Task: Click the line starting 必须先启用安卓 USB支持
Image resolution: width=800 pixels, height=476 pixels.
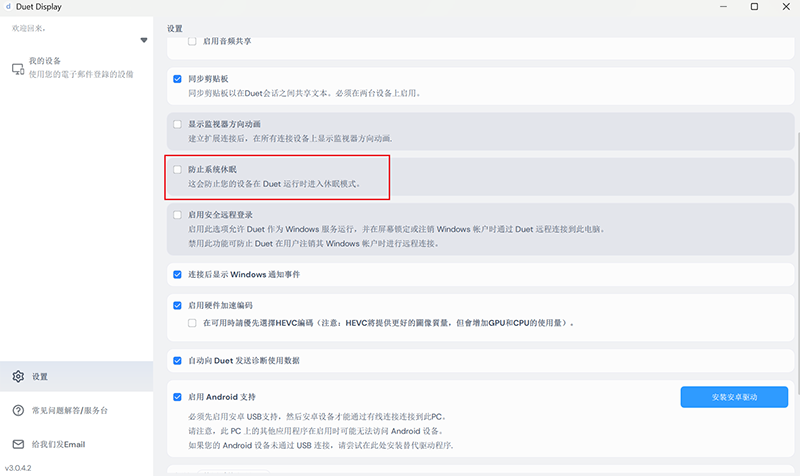Action: pyautogui.click(x=317, y=417)
